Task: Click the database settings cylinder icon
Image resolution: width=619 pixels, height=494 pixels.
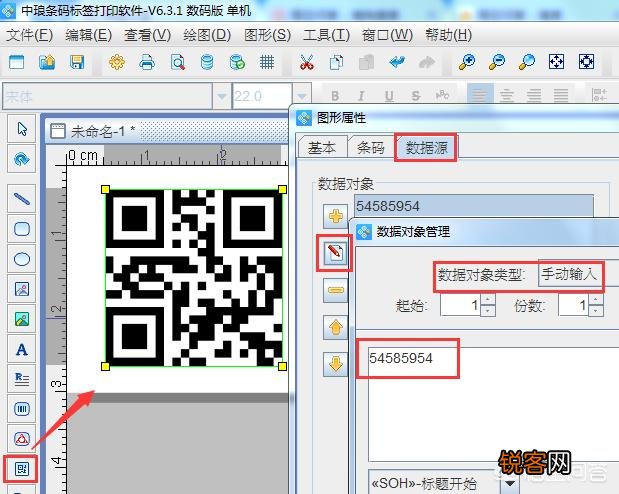Action: (x=207, y=62)
